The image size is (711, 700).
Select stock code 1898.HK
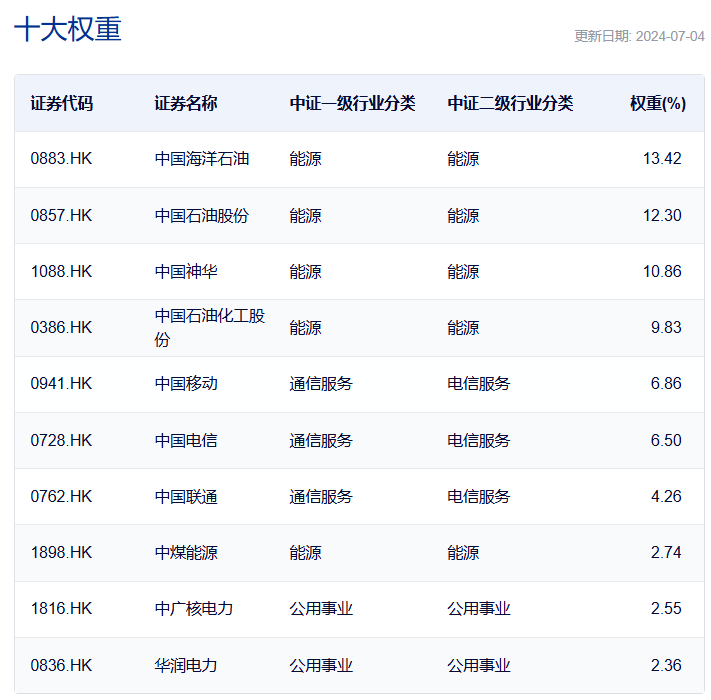[x=61, y=553]
